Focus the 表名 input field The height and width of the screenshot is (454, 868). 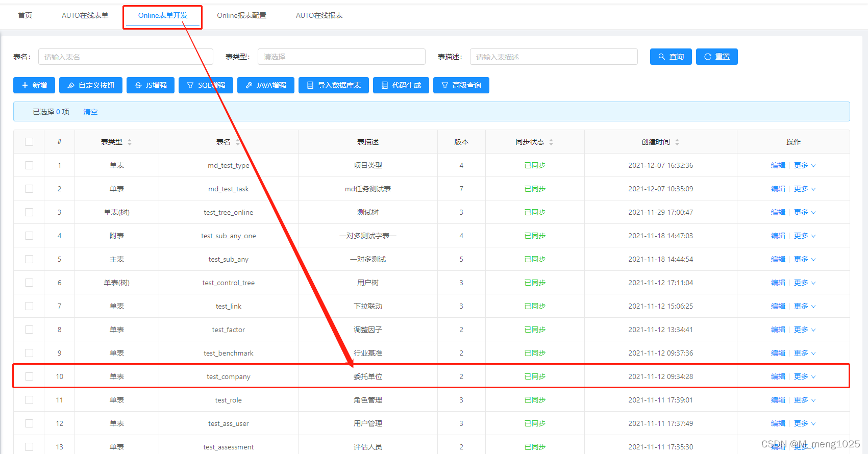126,57
